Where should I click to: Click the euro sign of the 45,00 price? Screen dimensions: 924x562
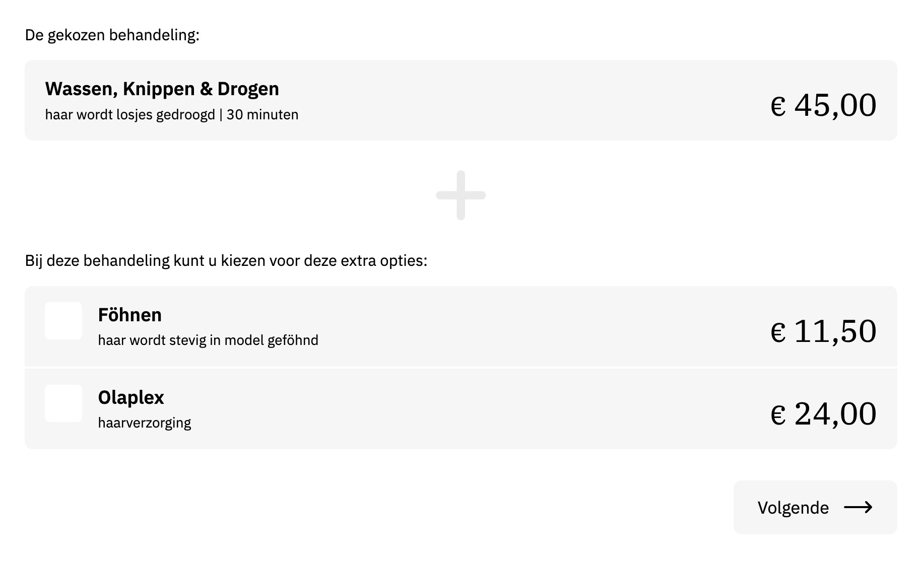[778, 107]
